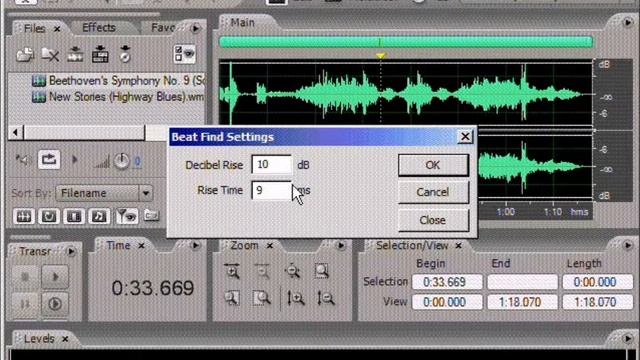Screen dimensions: 640x360
Task: Toggle the full paths folder icon
Action: (151, 215)
